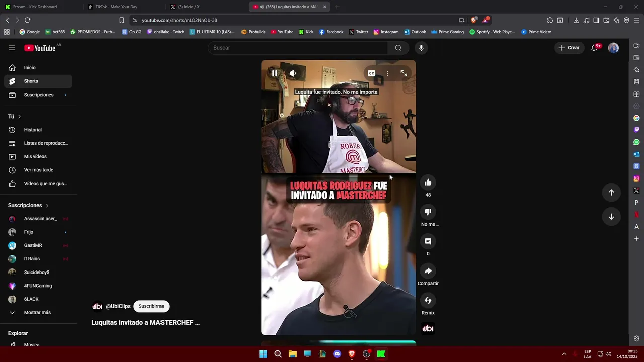Open Spotify Web Player bookmark
This screenshot has height=362, width=644.
(x=492, y=32)
